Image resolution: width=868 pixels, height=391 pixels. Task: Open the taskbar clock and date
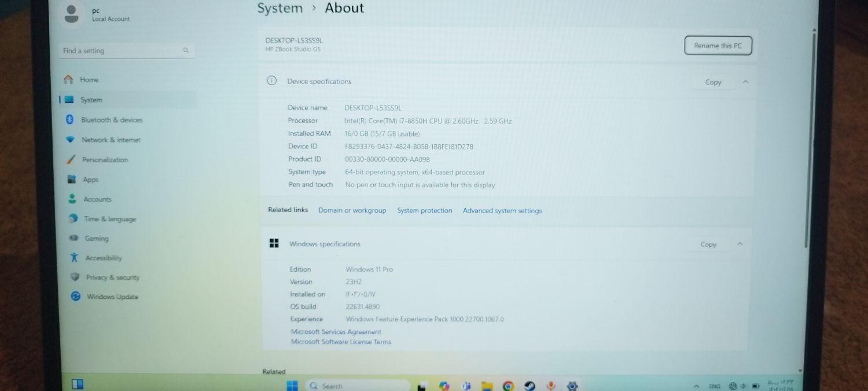(x=781, y=385)
